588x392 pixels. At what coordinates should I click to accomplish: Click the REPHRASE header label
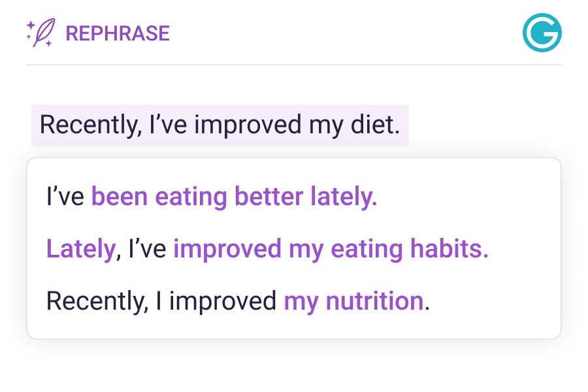tap(118, 33)
